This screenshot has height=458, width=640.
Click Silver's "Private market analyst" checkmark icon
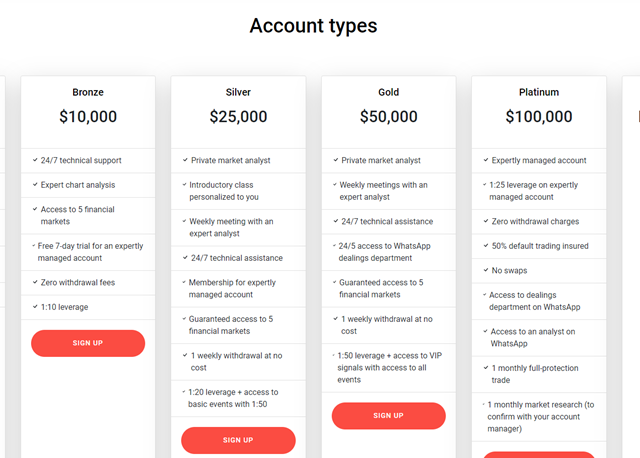185,160
